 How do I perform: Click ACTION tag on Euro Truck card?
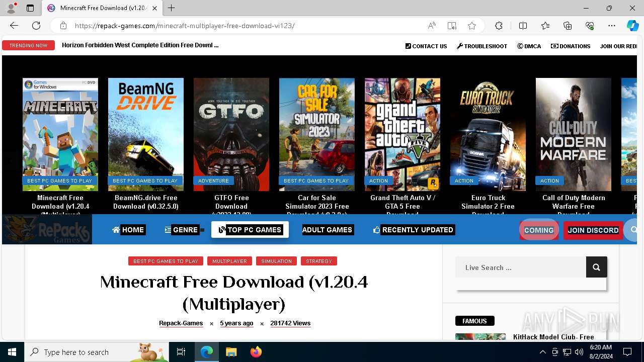(464, 180)
